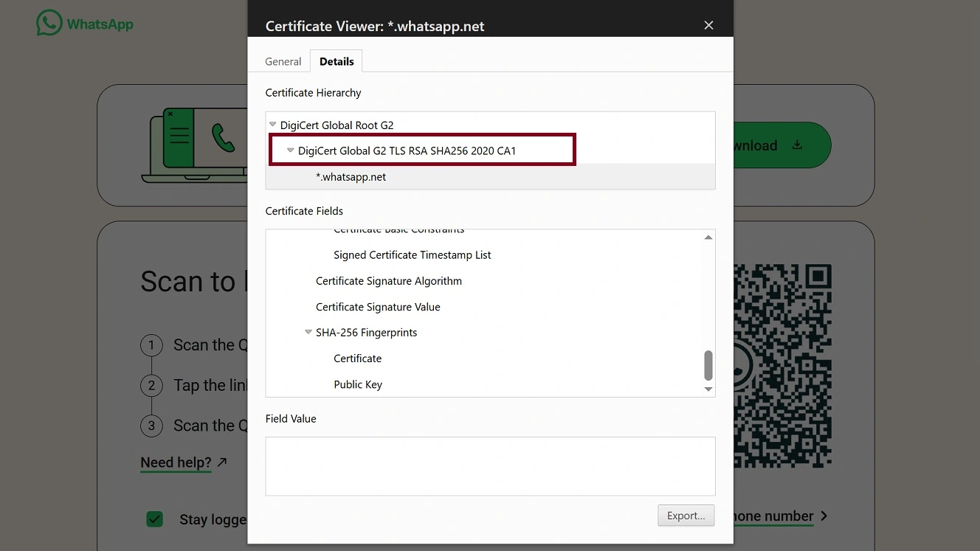Click the download arrow icon on the page
Image resolution: width=980 pixels, height=551 pixels.
tap(797, 145)
